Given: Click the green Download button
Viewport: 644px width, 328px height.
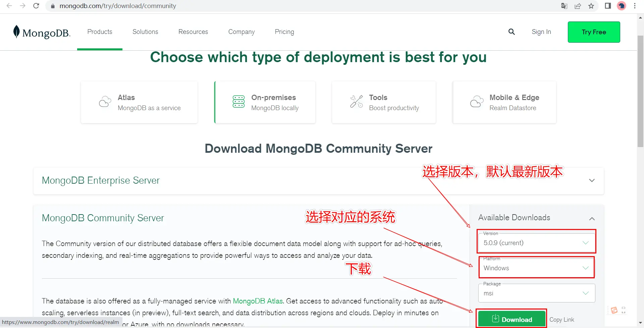Looking at the screenshot, I should coord(512,319).
